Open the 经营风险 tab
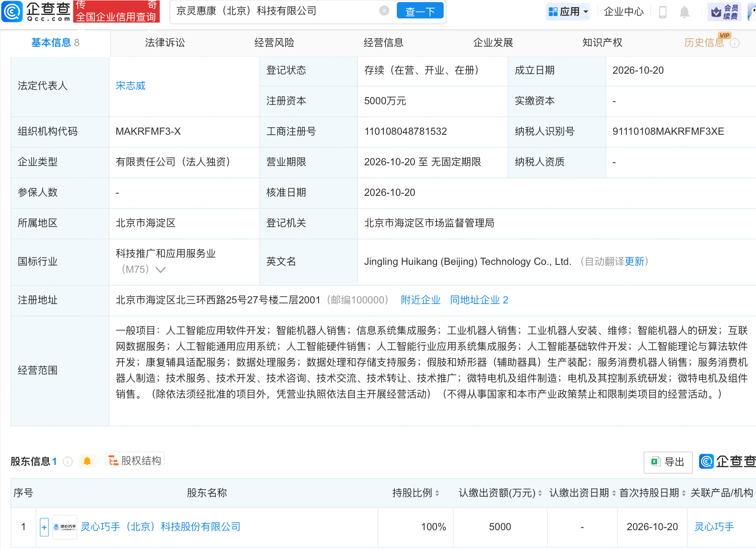The height and width of the screenshot is (549, 756). tap(274, 43)
